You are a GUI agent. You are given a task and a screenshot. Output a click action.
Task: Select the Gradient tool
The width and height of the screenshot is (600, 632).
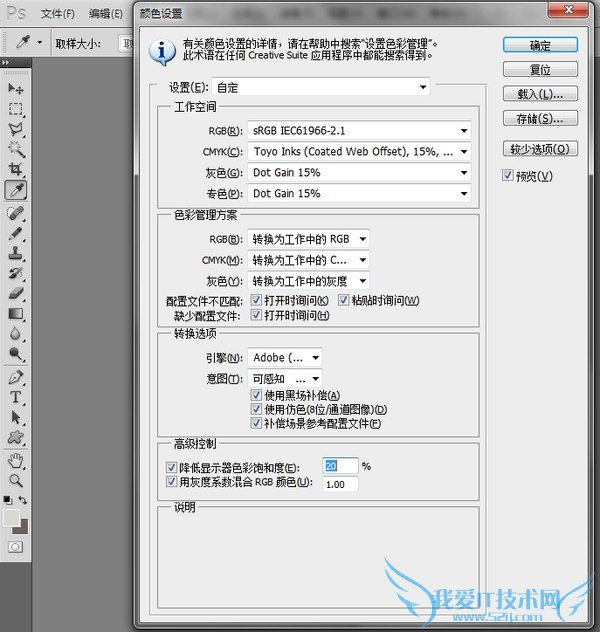pos(15,314)
